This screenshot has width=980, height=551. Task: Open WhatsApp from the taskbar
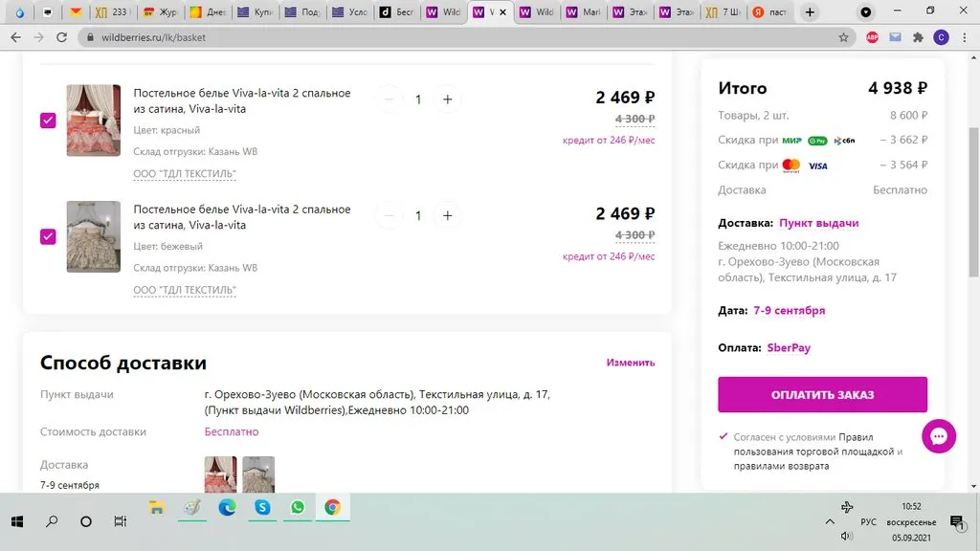297,508
